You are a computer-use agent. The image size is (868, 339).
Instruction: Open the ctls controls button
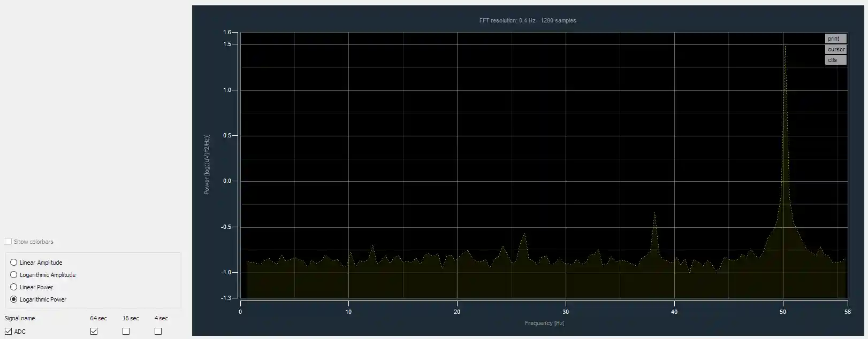click(x=835, y=60)
